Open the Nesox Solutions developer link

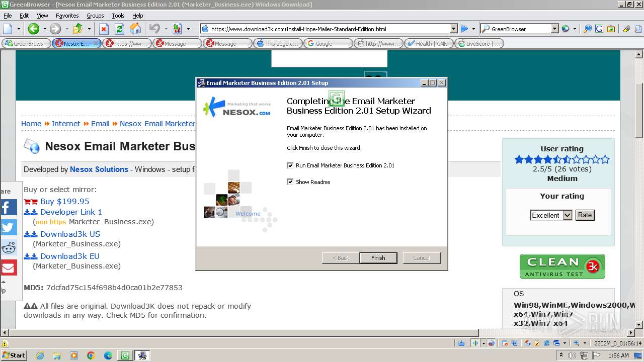tap(99, 169)
